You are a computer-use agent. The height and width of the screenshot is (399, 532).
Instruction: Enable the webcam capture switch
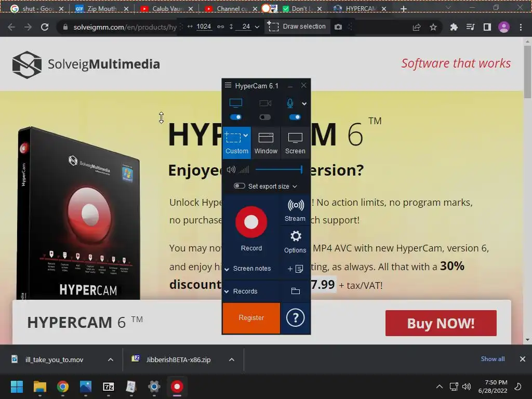265,117
